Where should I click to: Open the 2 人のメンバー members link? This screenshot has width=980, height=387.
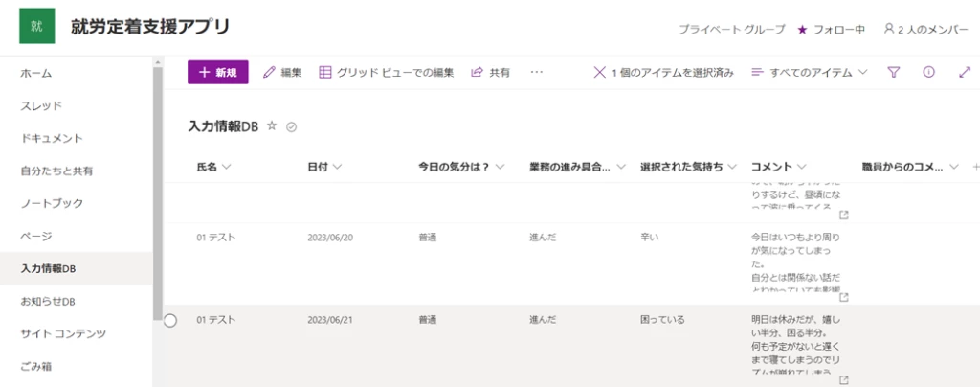tap(925, 30)
